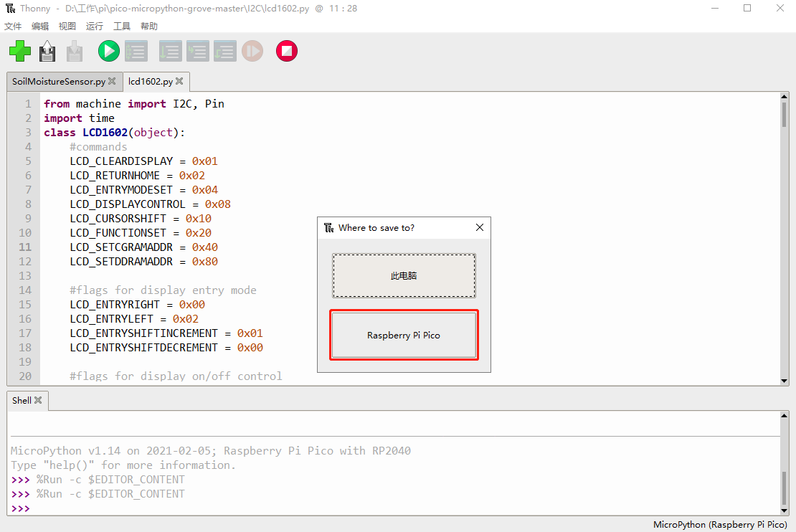Click the Step over icon
The height and width of the screenshot is (532, 796).
coord(171,51)
